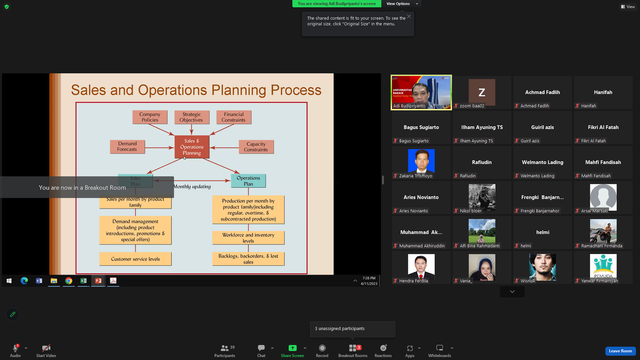Expand chat options caret beside Chat
This screenshot has height=360, width=640.
tap(272, 348)
